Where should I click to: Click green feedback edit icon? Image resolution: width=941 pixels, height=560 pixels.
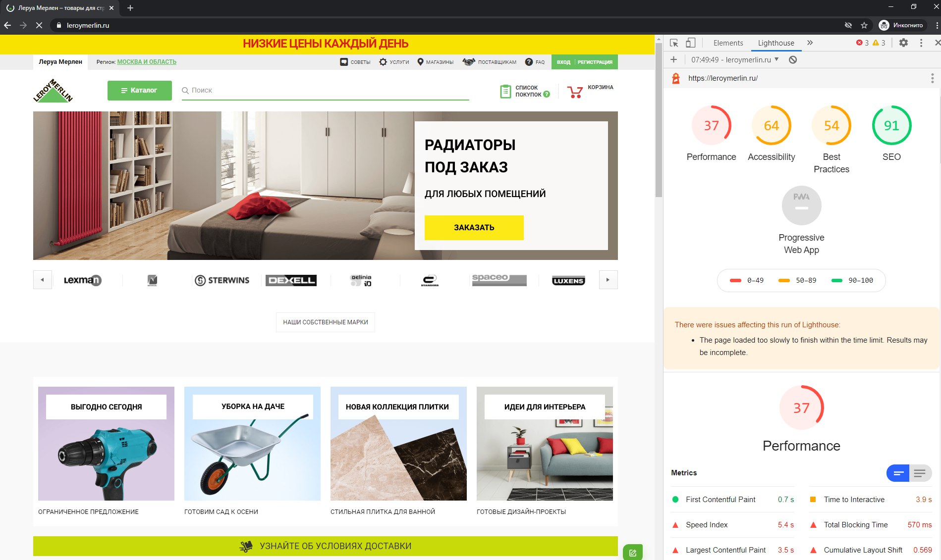pyautogui.click(x=633, y=553)
